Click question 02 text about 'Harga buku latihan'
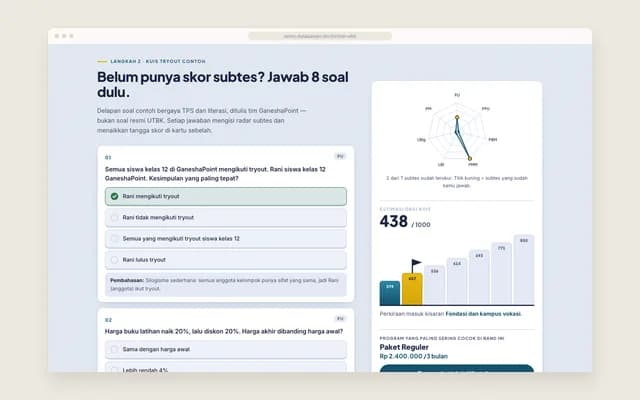640x400 pixels. 224,331
